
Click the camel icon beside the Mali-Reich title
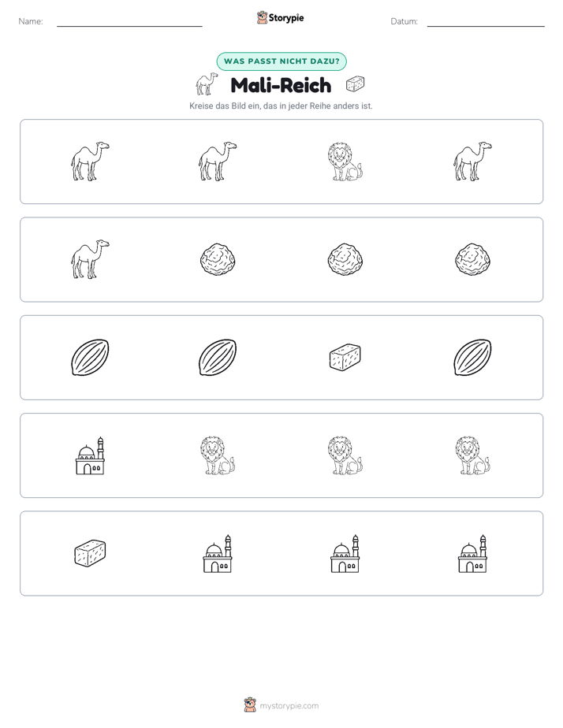(207, 84)
